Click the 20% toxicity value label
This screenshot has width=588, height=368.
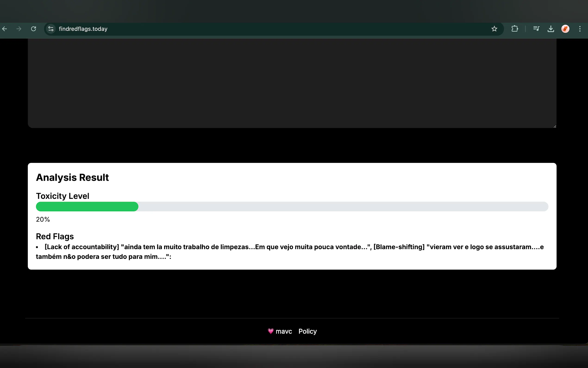[x=43, y=219]
